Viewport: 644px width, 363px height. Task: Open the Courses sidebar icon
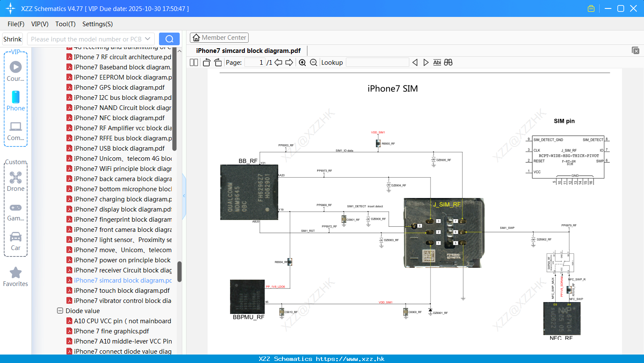click(x=16, y=71)
